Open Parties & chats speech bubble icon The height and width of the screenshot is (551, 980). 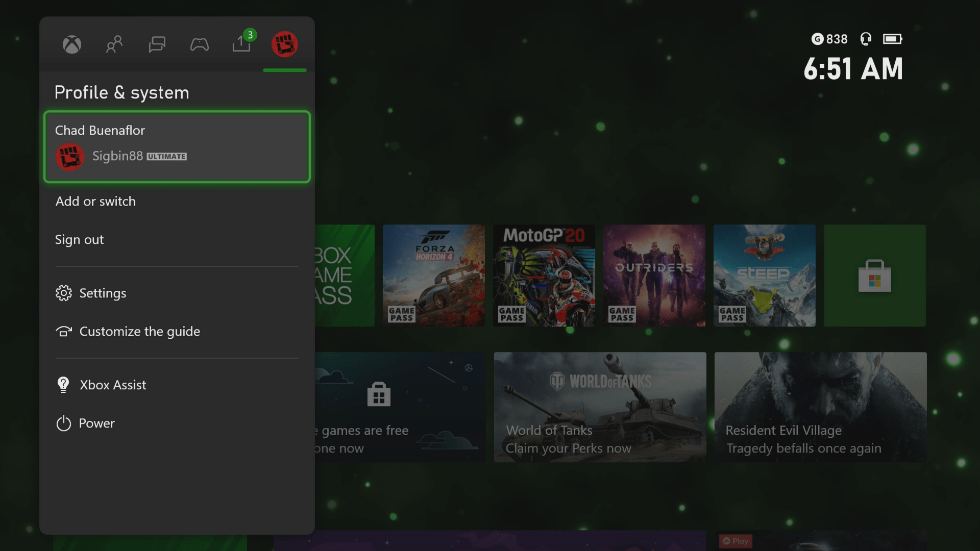tap(157, 44)
